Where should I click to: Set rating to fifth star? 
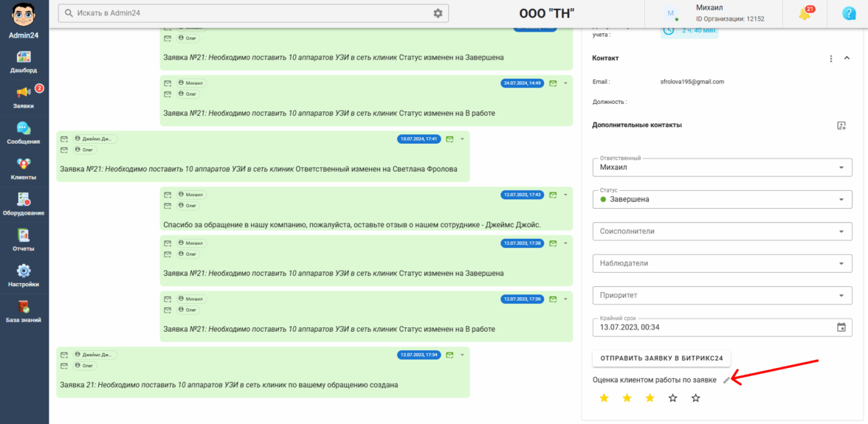pyautogui.click(x=696, y=398)
